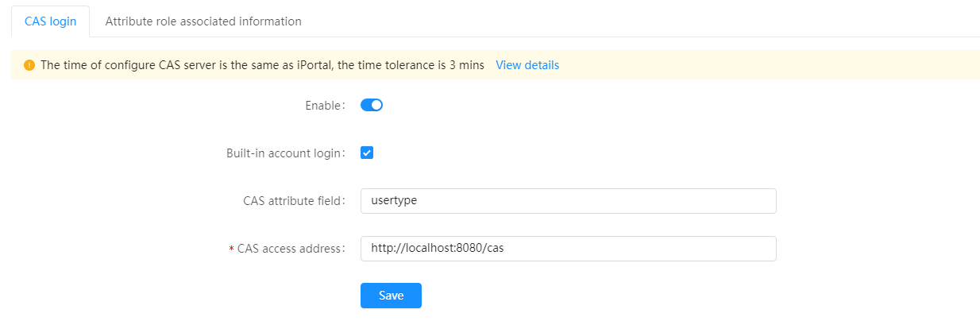Image resolution: width=980 pixels, height=321 pixels.
Task: Click the Save button
Action: tap(391, 296)
